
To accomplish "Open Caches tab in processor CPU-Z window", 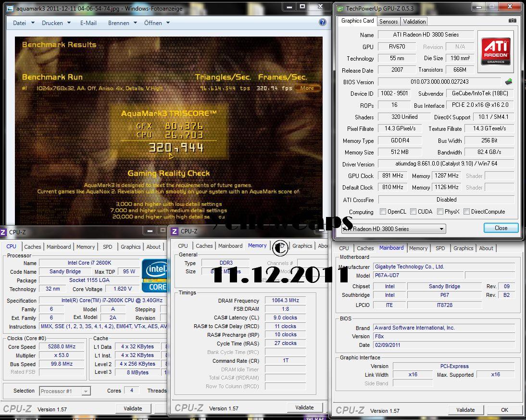I will pyautogui.click(x=33, y=247).
